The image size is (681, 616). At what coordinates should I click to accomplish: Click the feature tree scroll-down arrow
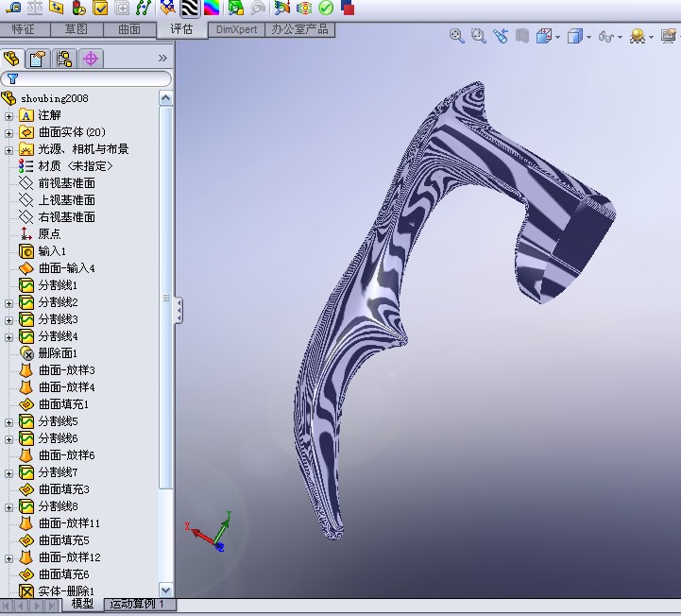pyautogui.click(x=165, y=590)
